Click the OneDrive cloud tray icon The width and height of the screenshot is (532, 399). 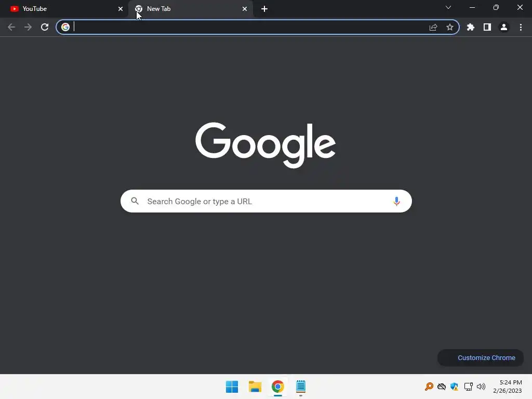442,387
